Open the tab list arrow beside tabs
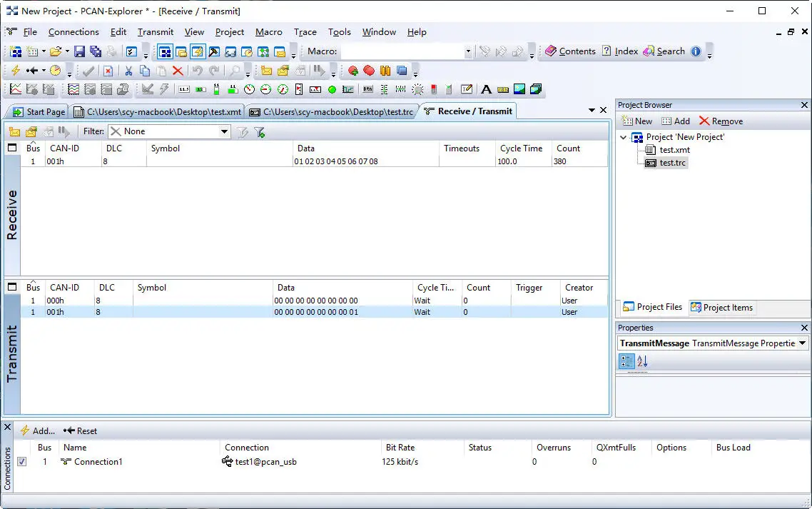Image resolution: width=812 pixels, height=509 pixels. (x=592, y=111)
